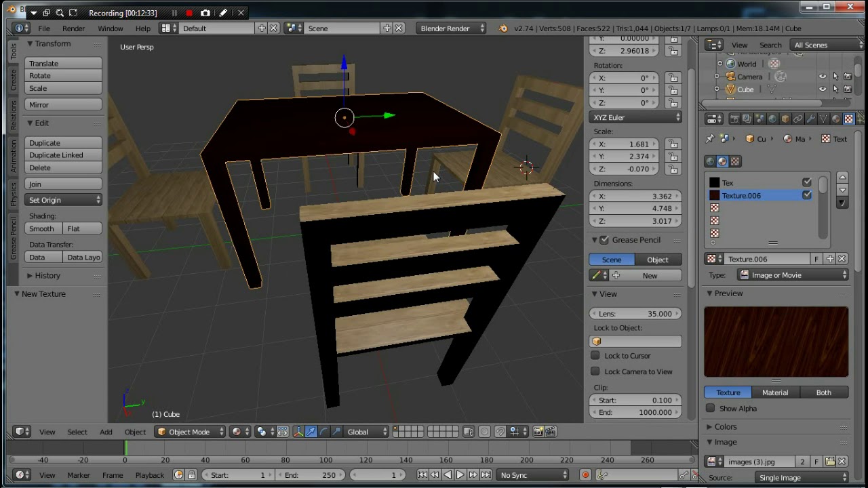868x488 pixels.
Task: Open the Object properties cube tab
Action: tap(785, 119)
